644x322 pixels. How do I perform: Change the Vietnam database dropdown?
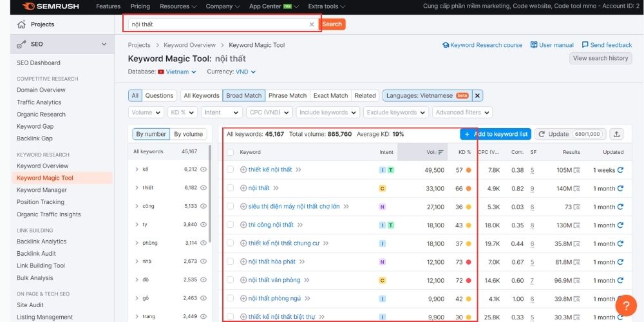[177, 72]
